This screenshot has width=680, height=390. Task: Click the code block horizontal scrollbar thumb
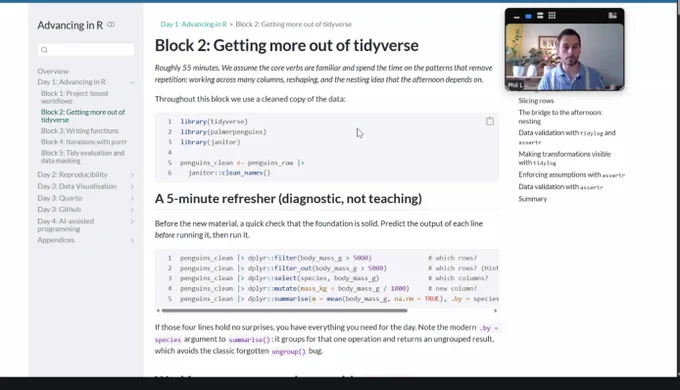click(x=284, y=311)
